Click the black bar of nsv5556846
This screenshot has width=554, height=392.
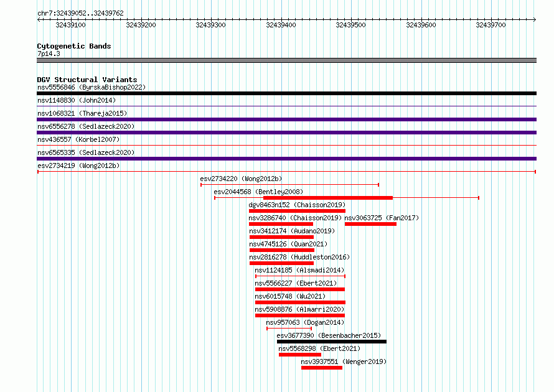[286, 93]
